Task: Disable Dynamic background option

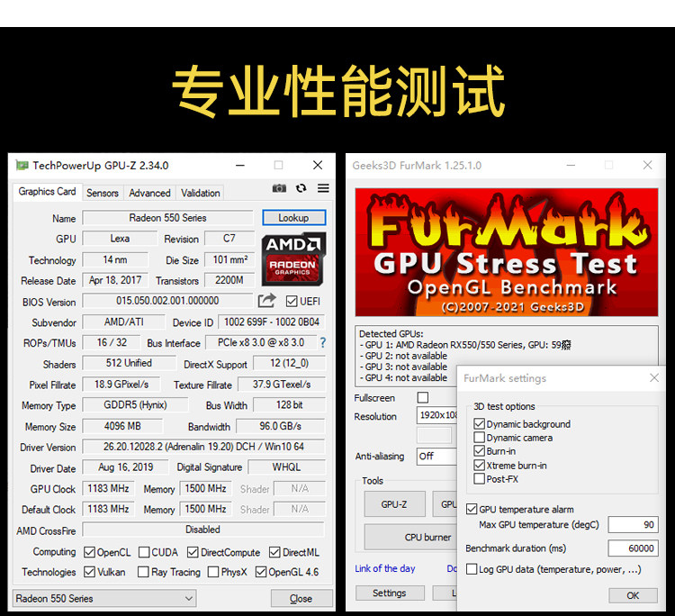Action: tap(479, 423)
